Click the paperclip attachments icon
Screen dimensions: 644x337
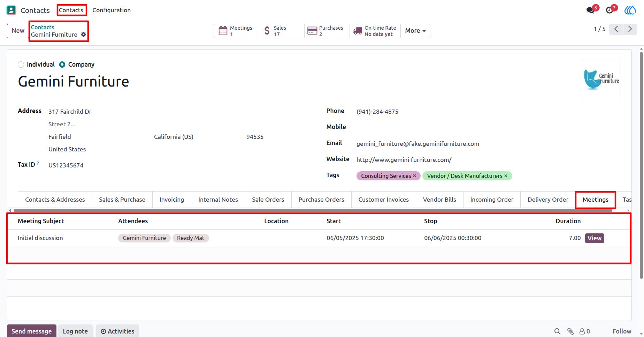(570, 331)
